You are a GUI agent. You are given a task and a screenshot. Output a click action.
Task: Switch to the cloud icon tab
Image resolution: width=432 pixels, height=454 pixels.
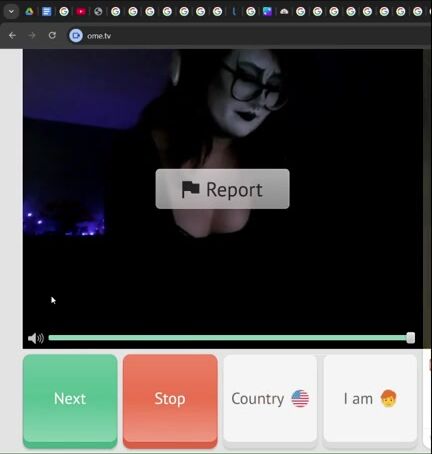pos(284,12)
